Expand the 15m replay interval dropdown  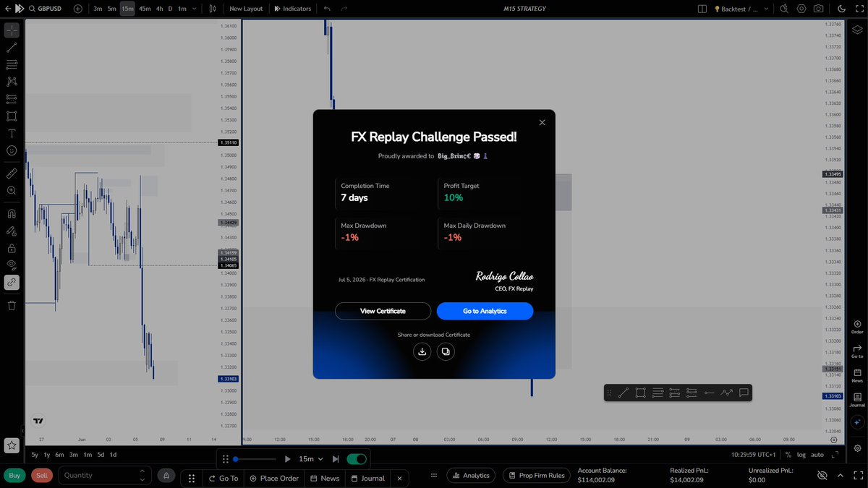310,458
